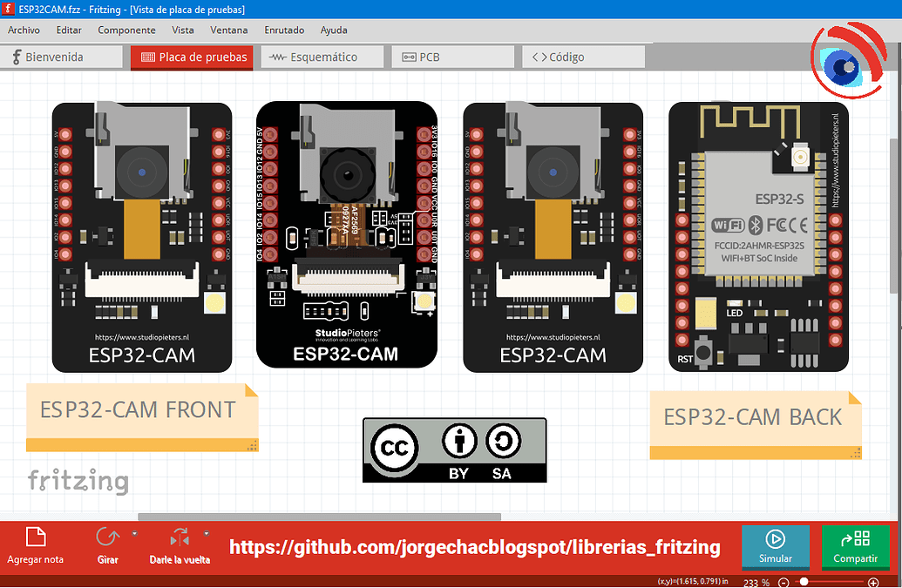Switch to the Bienvenida tab
Viewport: 902px width, 588px height.
click(x=62, y=57)
